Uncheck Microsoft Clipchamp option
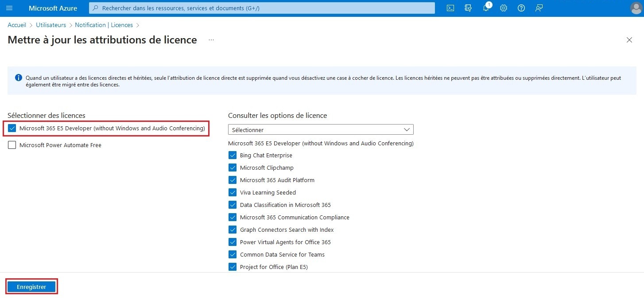644x300 pixels. click(233, 168)
